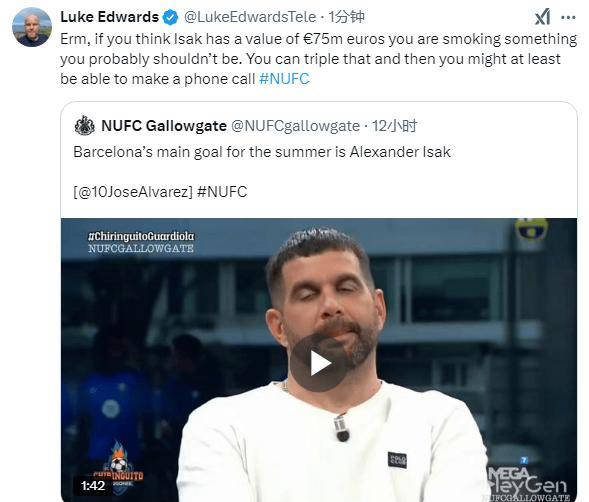The image size is (589, 502).
Task: Open the three-dot more options menu
Action: coord(568,17)
